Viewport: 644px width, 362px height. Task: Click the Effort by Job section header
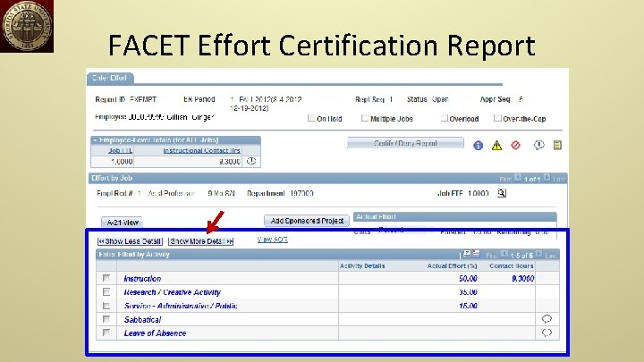click(328, 178)
